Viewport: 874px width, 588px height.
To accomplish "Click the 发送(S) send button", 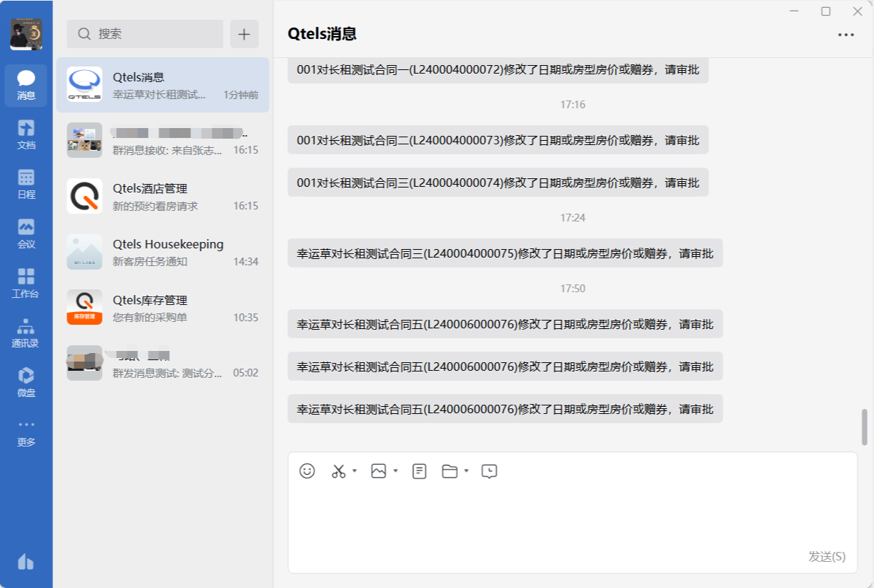I will (827, 557).
